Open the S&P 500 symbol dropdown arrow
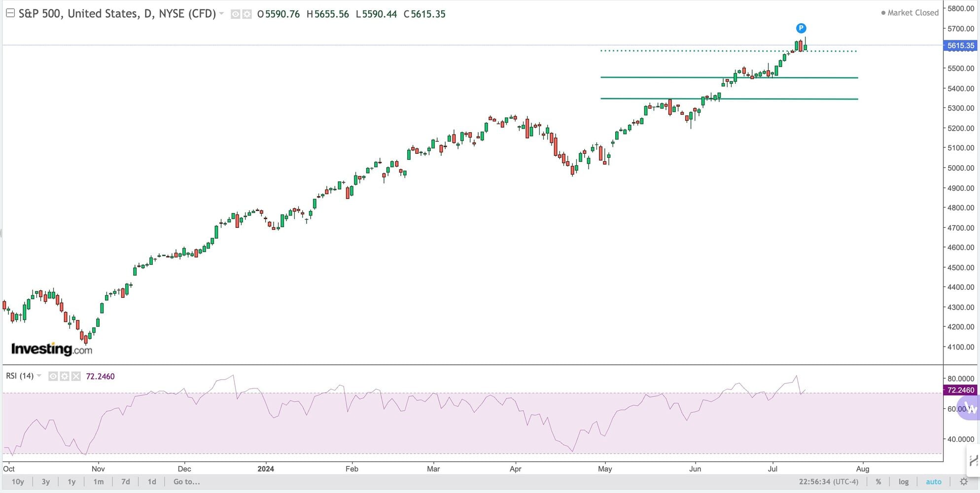Viewport: 980px width, 493px height. [x=221, y=14]
